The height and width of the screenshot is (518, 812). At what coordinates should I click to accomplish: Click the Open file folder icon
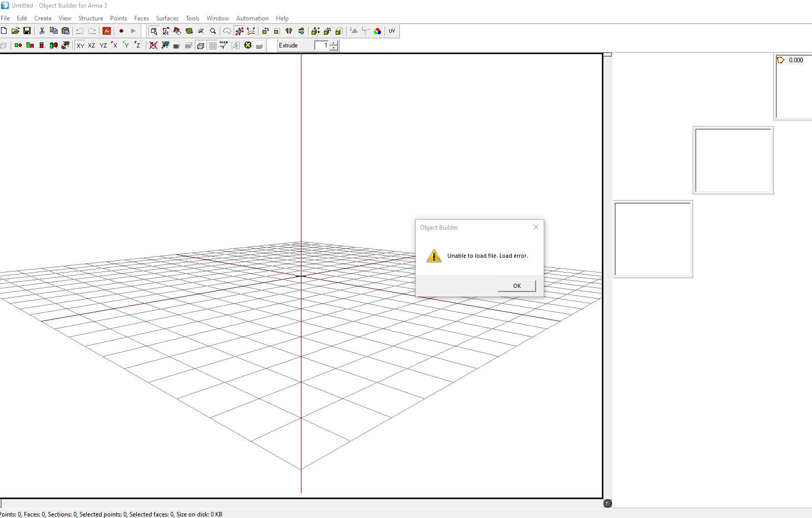[x=15, y=31]
